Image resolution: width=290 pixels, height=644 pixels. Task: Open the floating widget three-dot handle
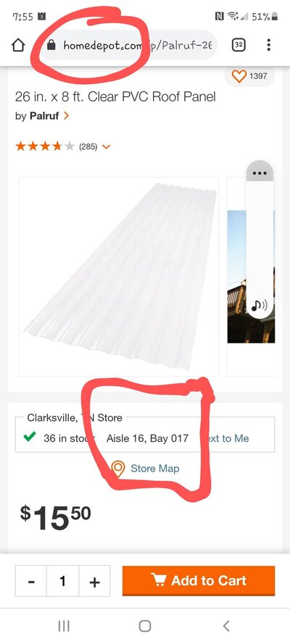click(x=260, y=173)
